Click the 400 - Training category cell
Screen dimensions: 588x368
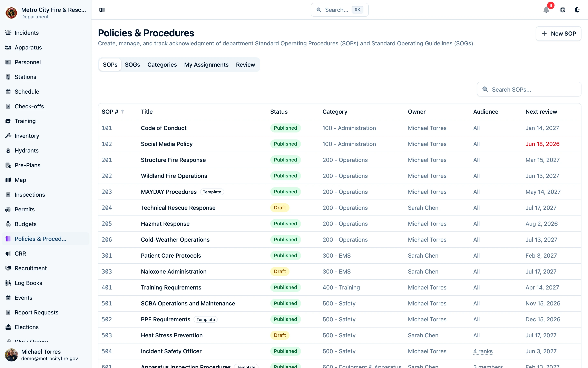coord(341,287)
